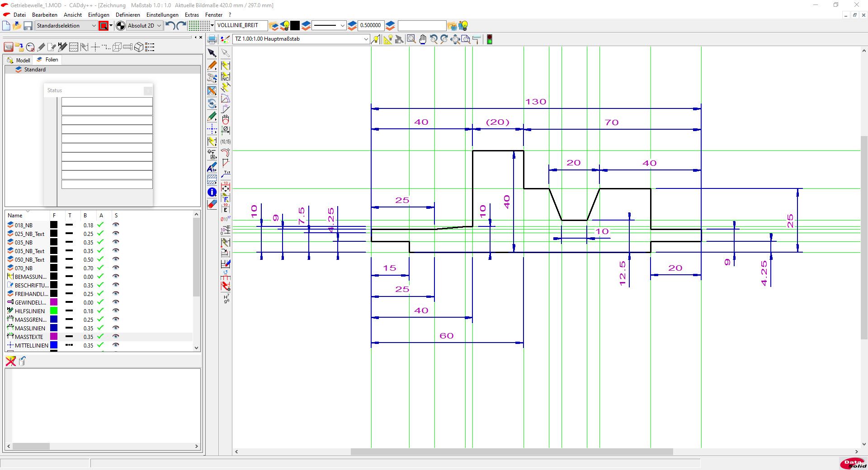
Task: Select the hand pan tool
Action: click(x=422, y=39)
